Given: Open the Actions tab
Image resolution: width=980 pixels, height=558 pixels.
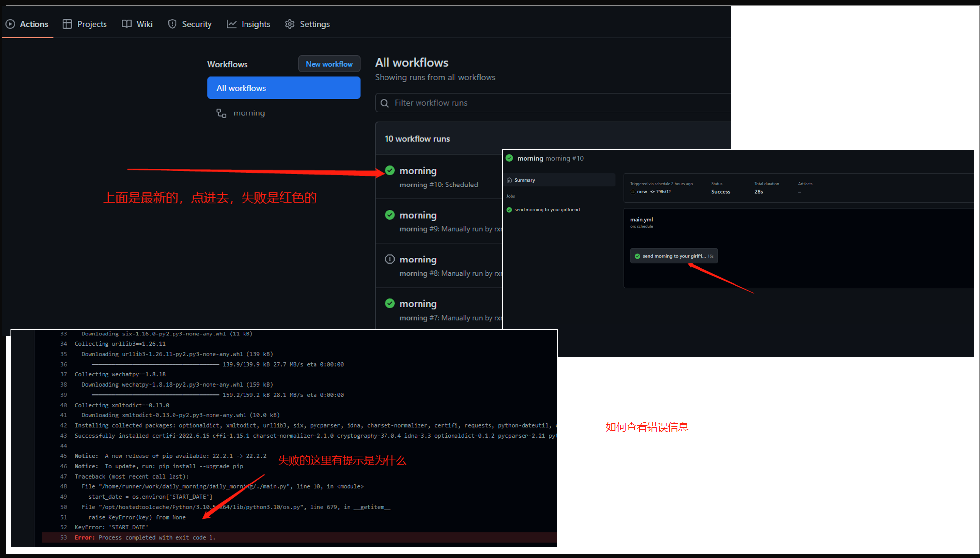Looking at the screenshot, I should click(x=34, y=24).
